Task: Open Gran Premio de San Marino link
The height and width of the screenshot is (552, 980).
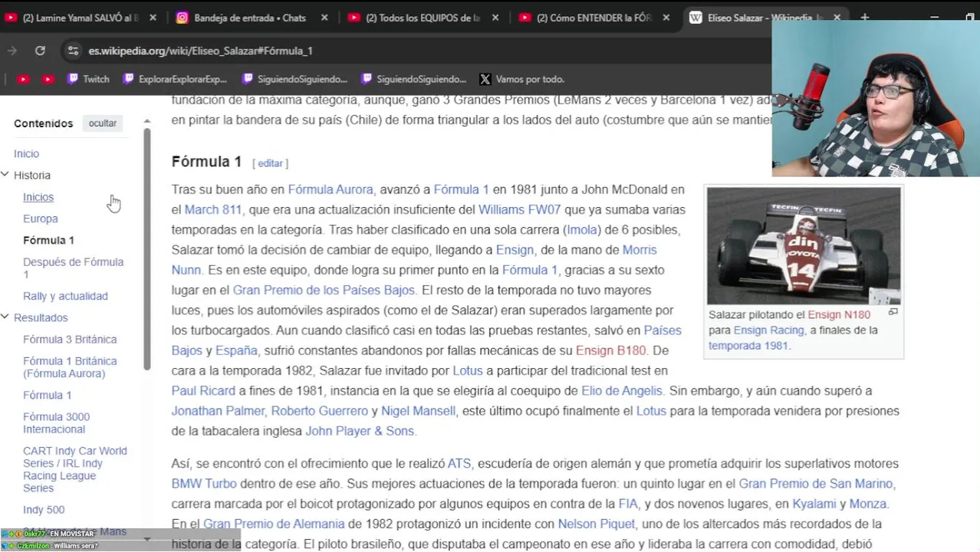Action: point(816,484)
